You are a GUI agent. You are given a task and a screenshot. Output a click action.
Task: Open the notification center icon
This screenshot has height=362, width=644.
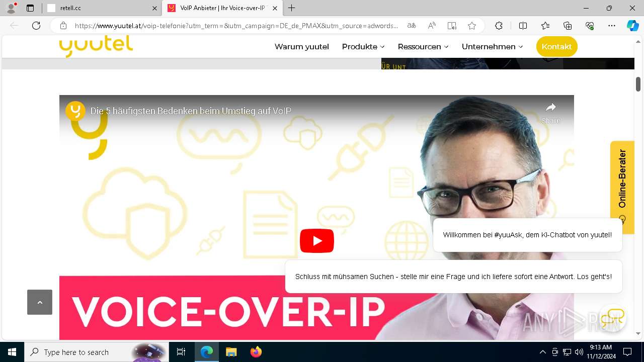click(627, 352)
